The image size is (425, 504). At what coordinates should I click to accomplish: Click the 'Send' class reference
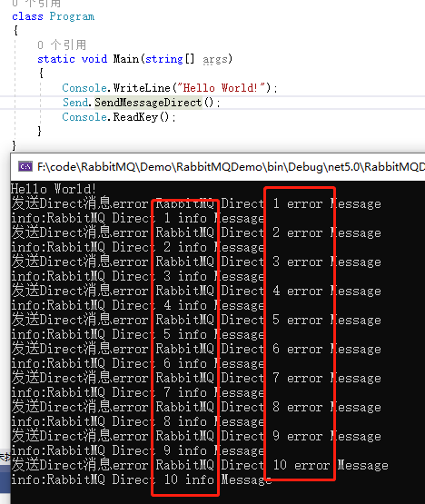pos(75,103)
